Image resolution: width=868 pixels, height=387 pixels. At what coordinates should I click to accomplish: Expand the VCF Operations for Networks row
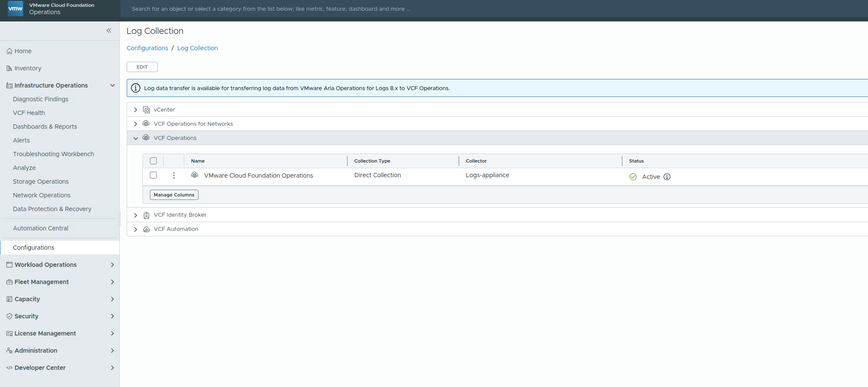click(136, 124)
